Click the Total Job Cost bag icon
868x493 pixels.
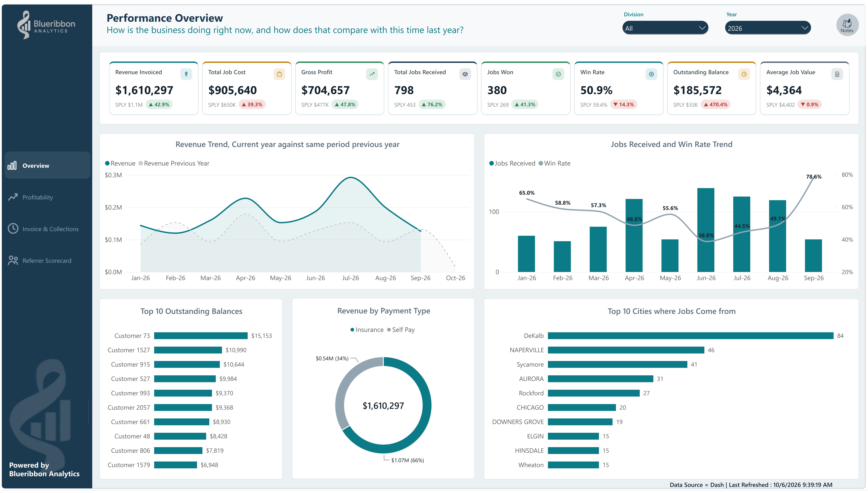point(279,74)
